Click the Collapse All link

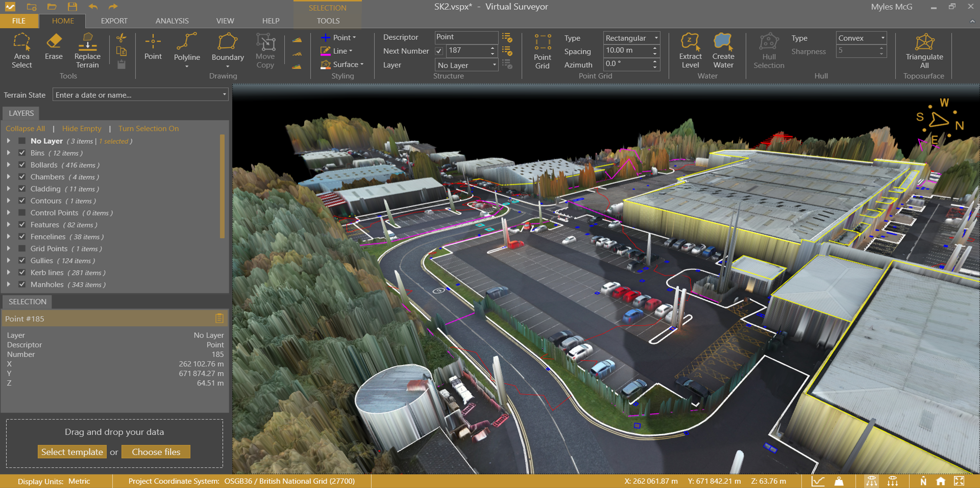pos(25,128)
